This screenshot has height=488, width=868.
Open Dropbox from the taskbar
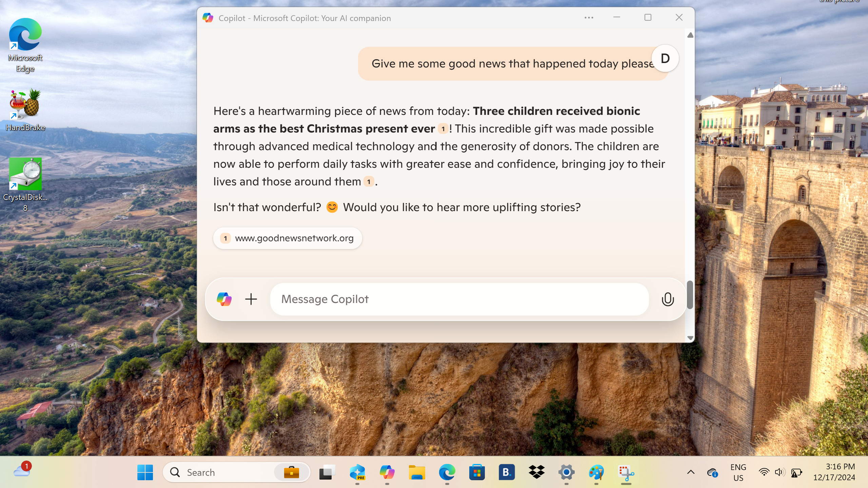click(x=536, y=472)
